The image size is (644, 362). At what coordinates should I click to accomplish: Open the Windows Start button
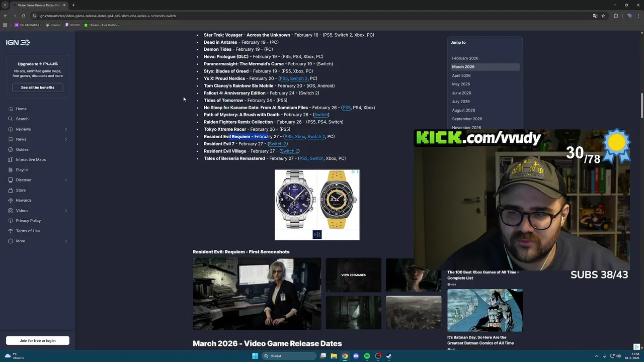[255, 356]
